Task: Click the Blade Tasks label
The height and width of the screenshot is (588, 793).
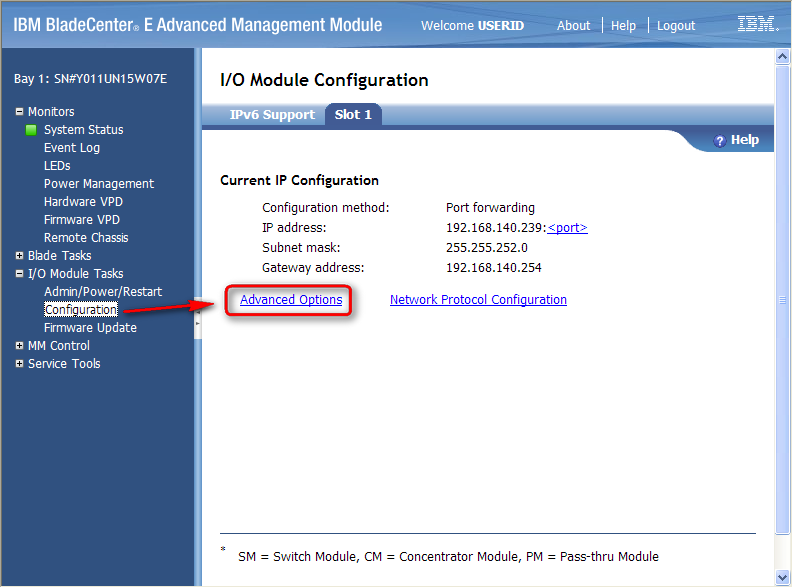Action: [x=60, y=256]
